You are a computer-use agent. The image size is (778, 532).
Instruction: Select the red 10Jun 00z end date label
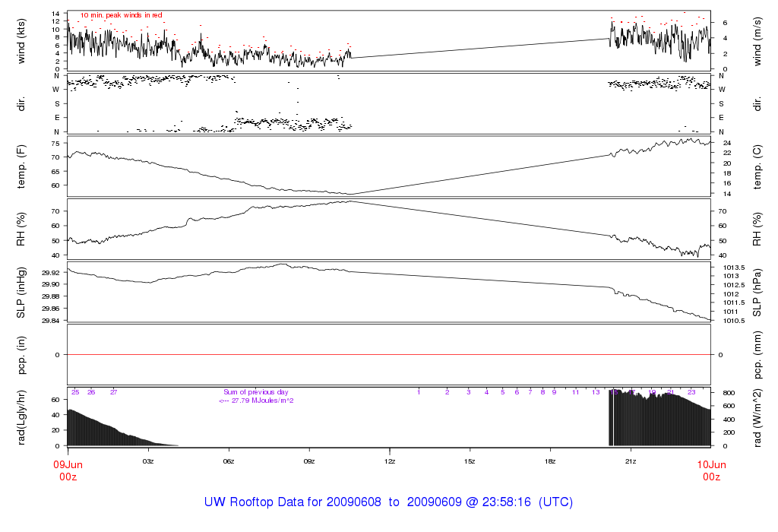(710, 470)
